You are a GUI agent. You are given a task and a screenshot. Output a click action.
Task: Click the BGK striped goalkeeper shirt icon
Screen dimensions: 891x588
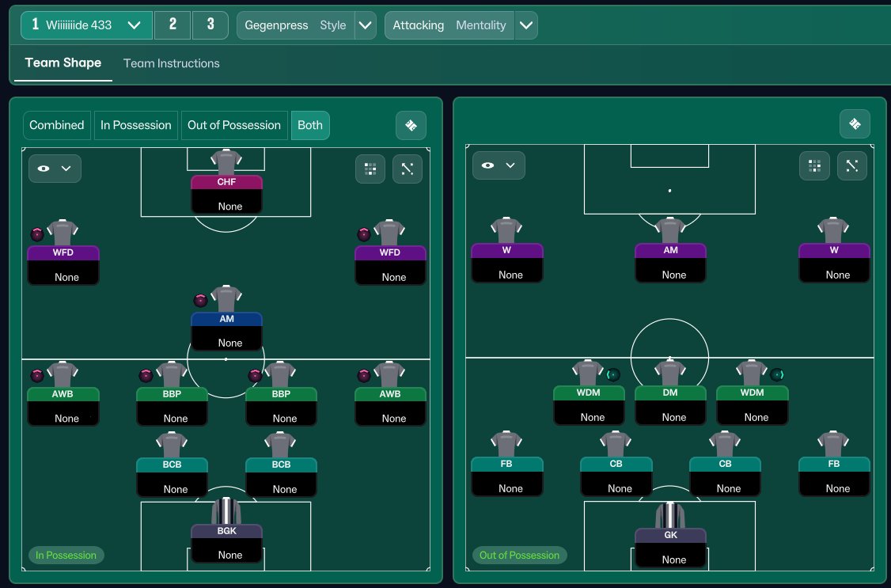click(x=226, y=510)
